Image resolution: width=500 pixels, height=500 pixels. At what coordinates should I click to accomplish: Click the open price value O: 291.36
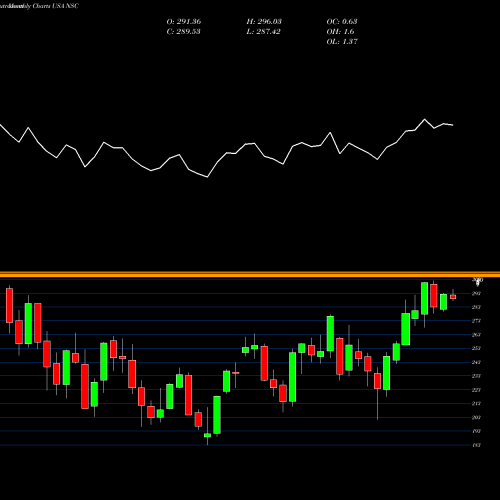click(x=184, y=22)
